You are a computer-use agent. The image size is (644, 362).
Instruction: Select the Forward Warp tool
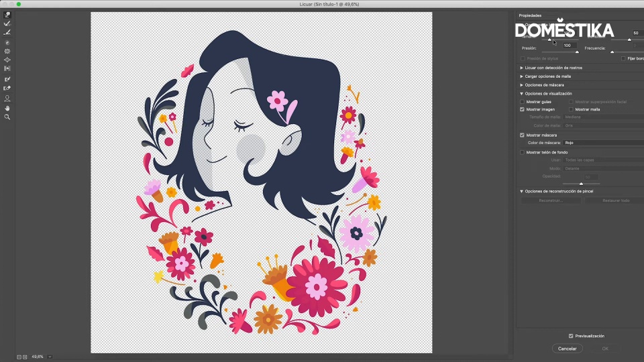[7, 15]
